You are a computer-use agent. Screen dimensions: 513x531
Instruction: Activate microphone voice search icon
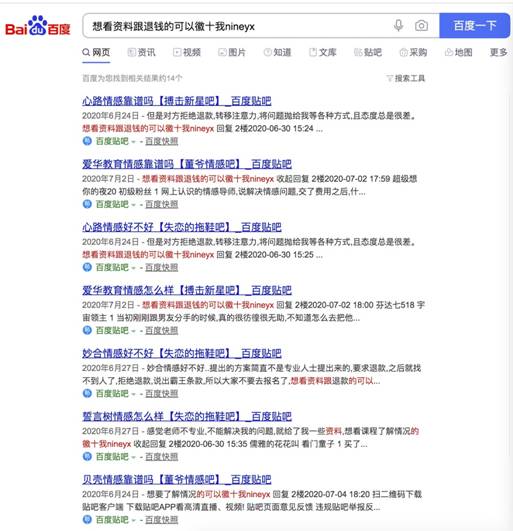point(399,25)
